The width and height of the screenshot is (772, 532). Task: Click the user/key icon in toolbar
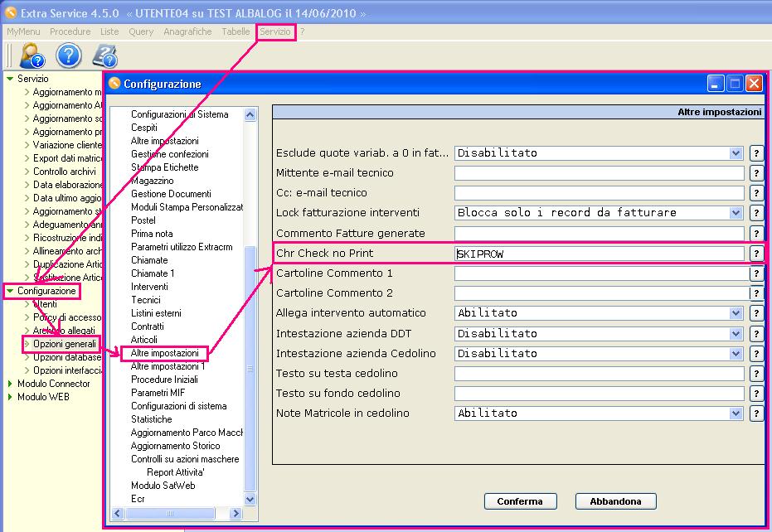[x=32, y=56]
